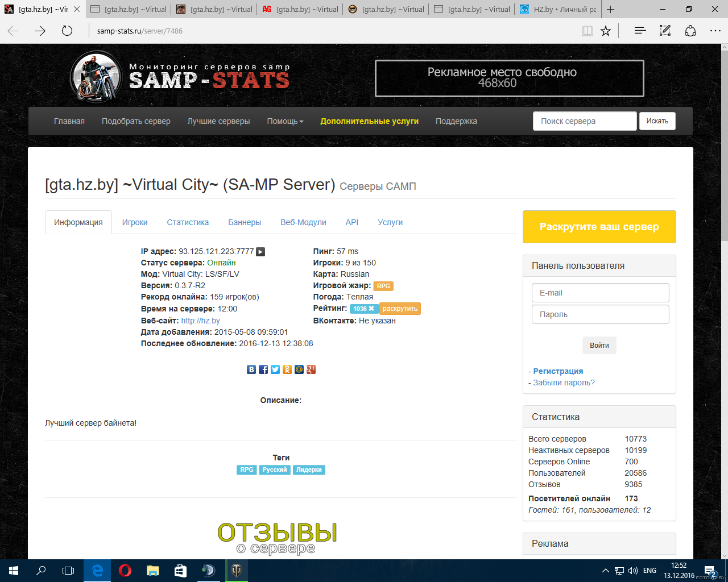Open Windows Store from taskbar
The image size is (728, 582).
point(180,571)
